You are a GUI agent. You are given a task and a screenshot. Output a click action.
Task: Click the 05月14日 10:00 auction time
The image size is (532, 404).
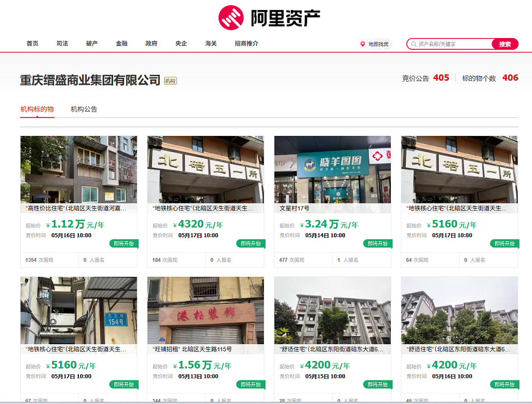tap(325, 235)
